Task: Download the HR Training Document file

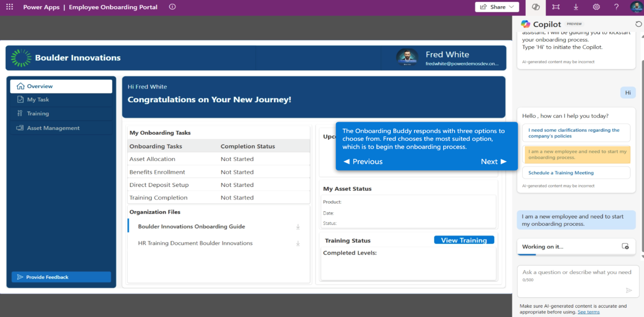Action: 298,243
